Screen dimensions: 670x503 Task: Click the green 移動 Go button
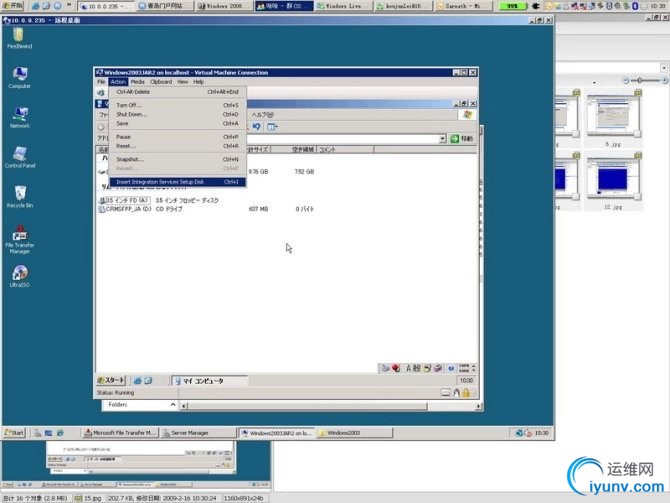(x=462, y=139)
